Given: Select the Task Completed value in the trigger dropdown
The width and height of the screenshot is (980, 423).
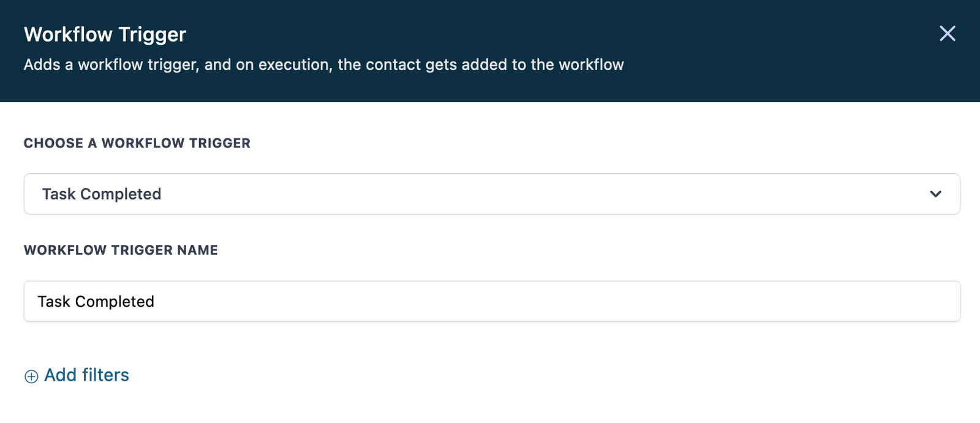Looking at the screenshot, I should click(102, 194).
